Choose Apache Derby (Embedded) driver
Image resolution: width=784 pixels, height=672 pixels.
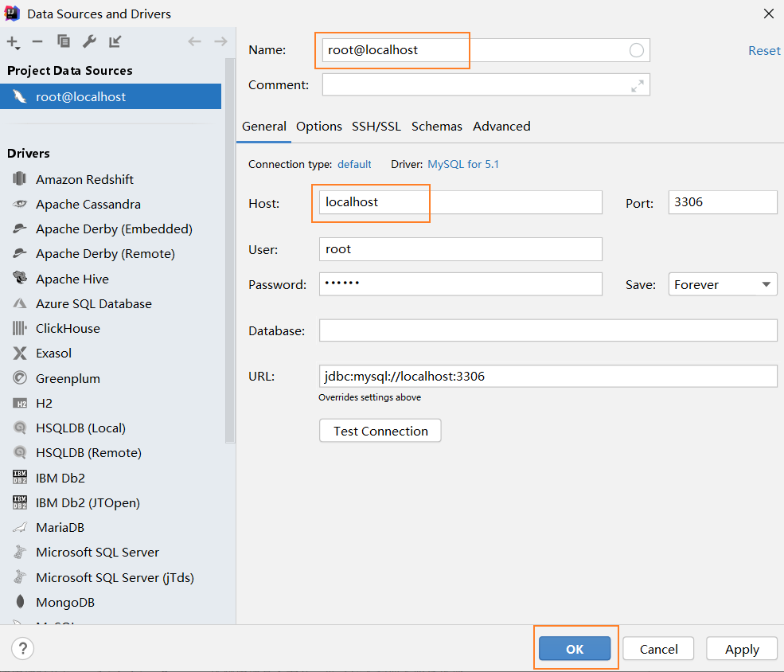(x=114, y=229)
